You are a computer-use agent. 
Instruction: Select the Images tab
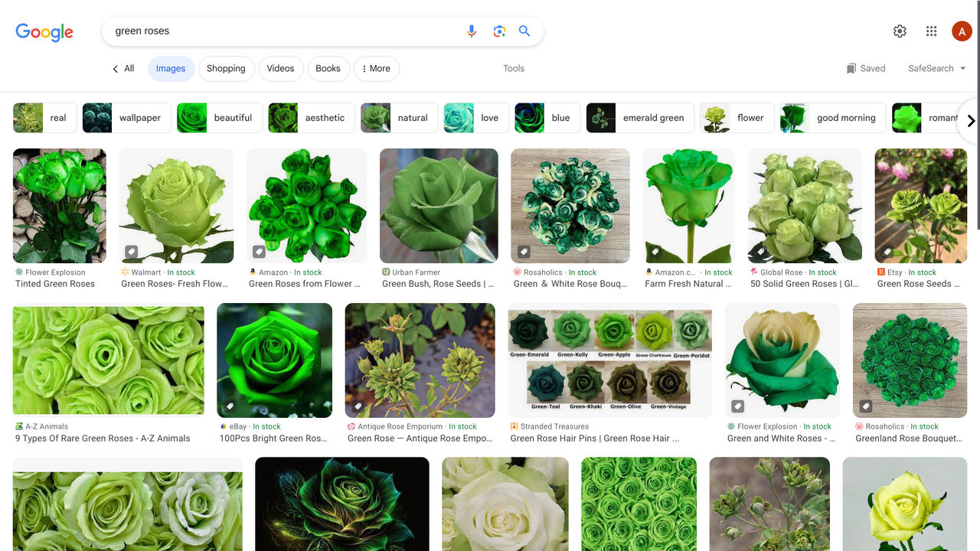click(x=171, y=69)
